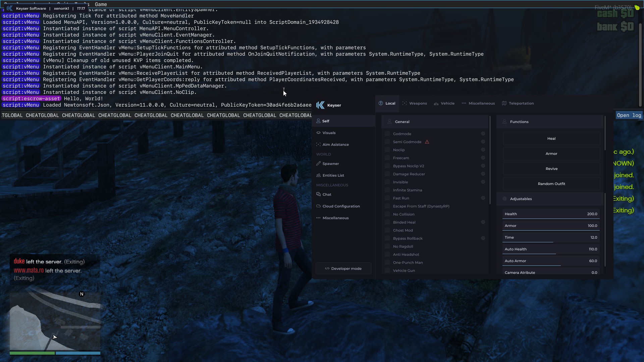Click the people icon for Entities List
This screenshot has width=644, height=362.
tap(318, 175)
